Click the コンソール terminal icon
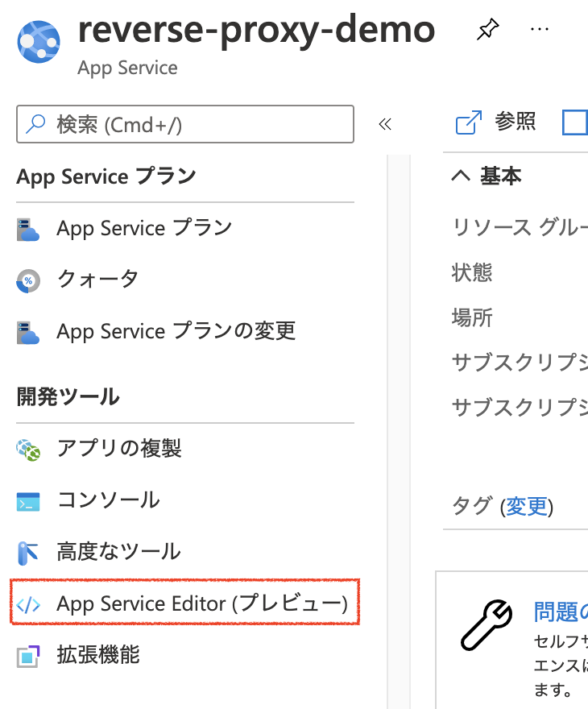The image size is (588, 709). pyautogui.click(x=28, y=501)
